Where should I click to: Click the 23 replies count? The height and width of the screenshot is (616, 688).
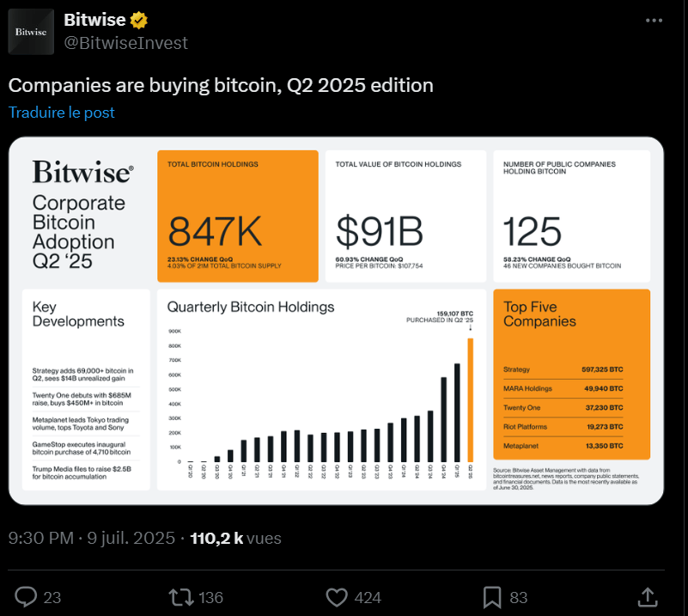point(52,598)
